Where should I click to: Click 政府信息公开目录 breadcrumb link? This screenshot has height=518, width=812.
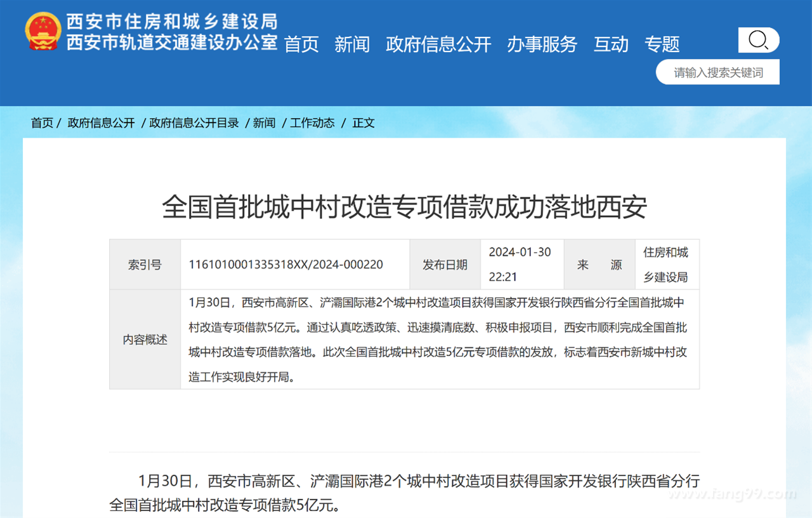194,123
